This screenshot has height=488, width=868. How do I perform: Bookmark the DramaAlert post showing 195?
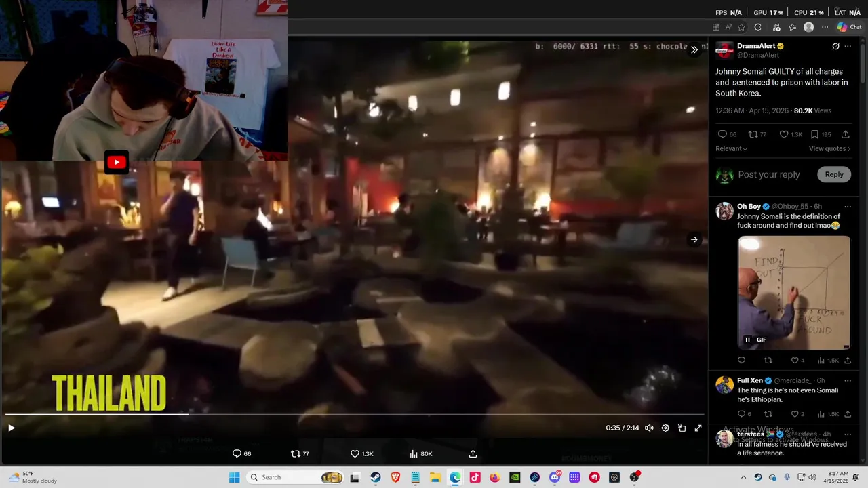tap(821, 134)
